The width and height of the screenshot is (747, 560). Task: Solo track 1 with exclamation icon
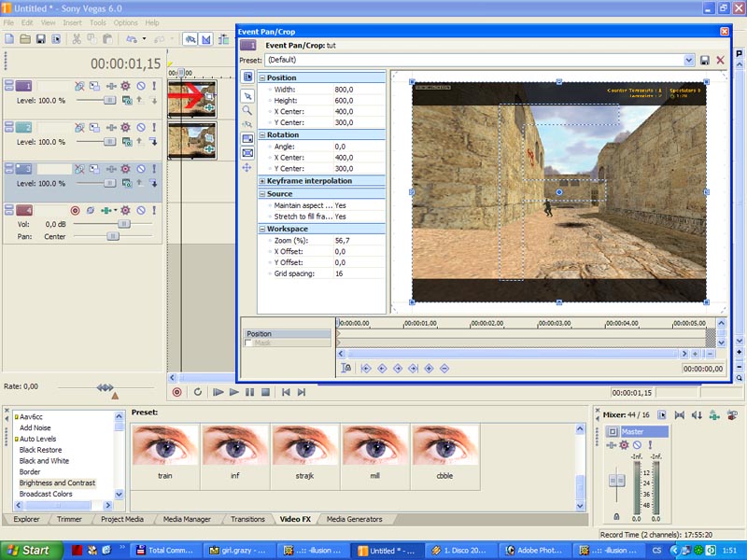click(154, 86)
